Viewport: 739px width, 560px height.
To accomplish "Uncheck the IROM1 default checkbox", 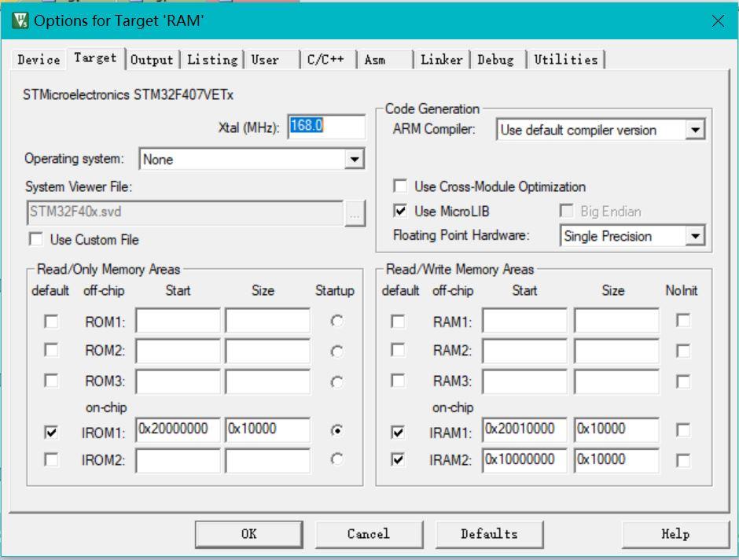I will (x=51, y=433).
